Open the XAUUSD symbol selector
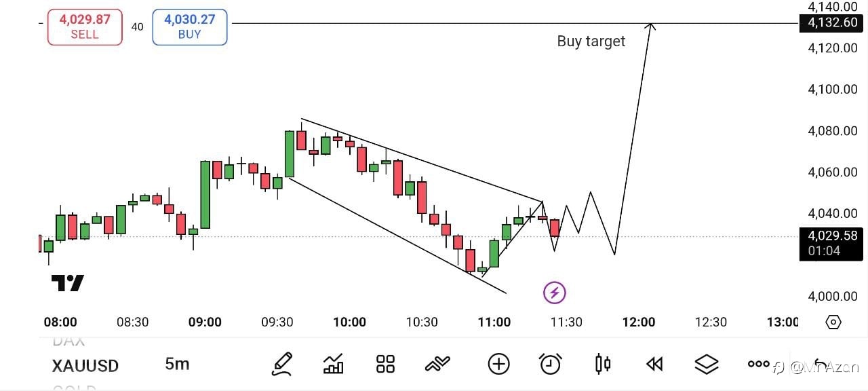The image size is (868, 391). point(85,366)
